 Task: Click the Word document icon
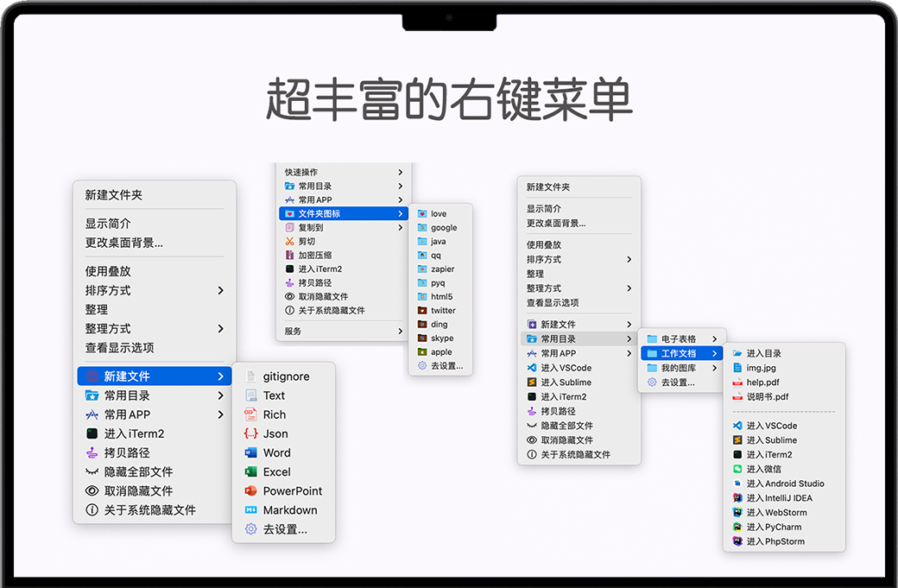(251, 453)
